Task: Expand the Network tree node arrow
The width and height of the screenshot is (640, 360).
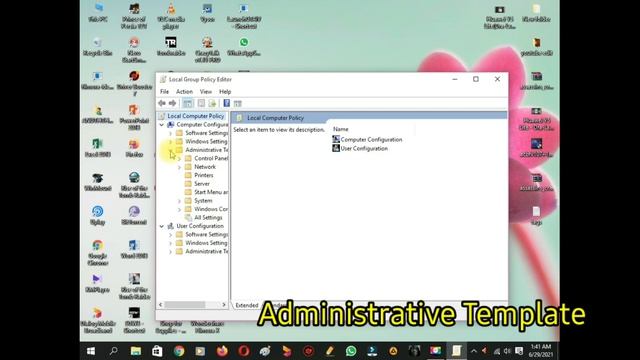Action: pyautogui.click(x=179, y=167)
